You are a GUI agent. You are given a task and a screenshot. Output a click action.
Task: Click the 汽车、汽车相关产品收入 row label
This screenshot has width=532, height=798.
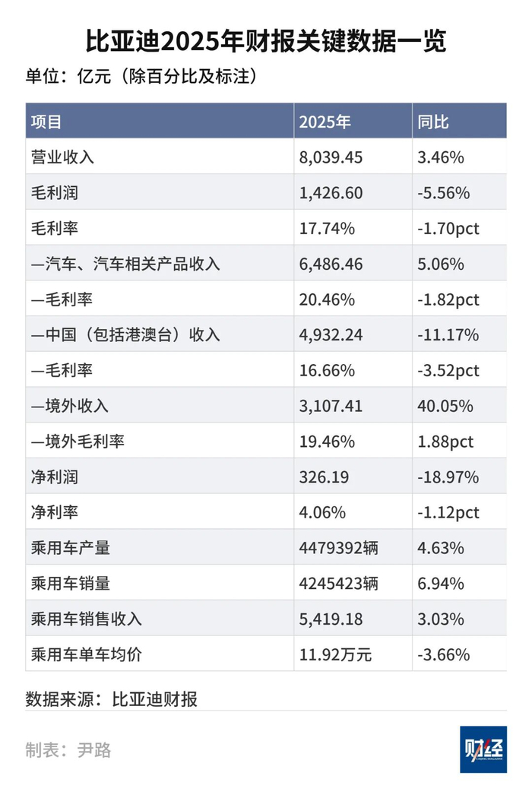(x=125, y=264)
